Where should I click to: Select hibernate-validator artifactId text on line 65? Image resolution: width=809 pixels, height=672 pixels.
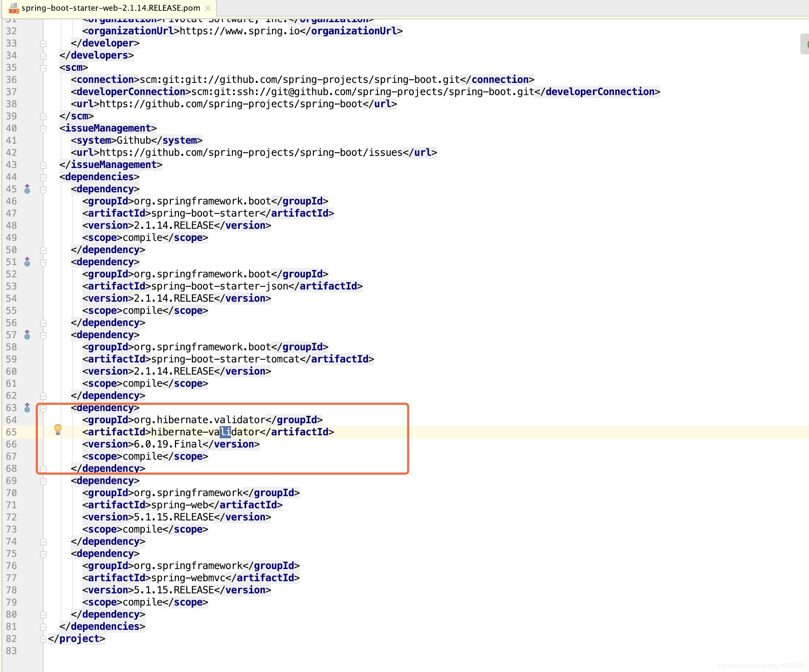coord(207,432)
